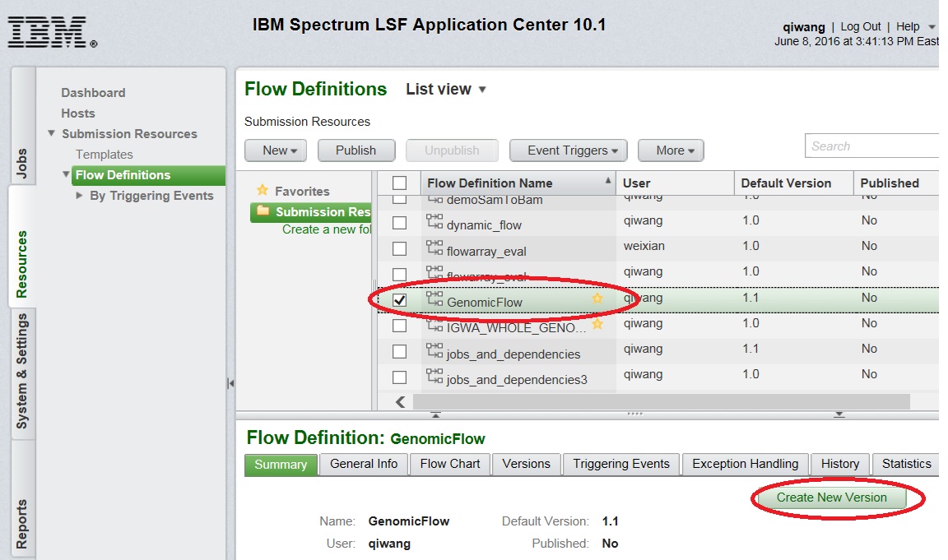Open the Event Triggers dropdown
The height and width of the screenshot is (560, 948).
[569, 150]
